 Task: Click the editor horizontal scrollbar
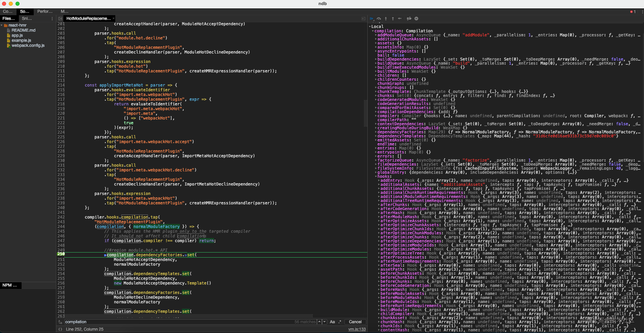click(189, 316)
